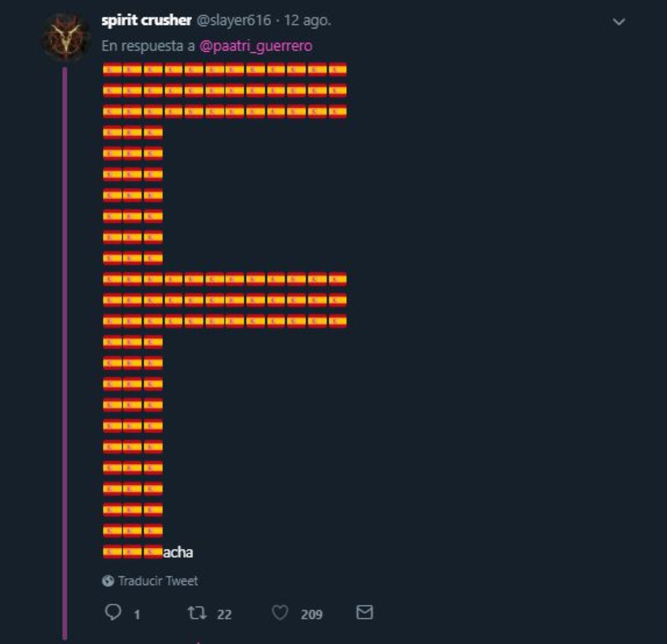Image resolution: width=667 pixels, height=644 pixels.
Task: Open the @slayer616 handle
Action: 233,20
